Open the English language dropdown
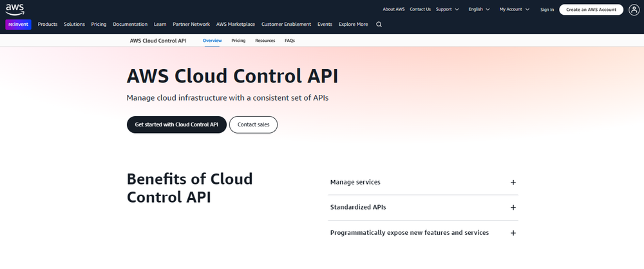Image resolution: width=644 pixels, height=269 pixels. click(x=479, y=9)
